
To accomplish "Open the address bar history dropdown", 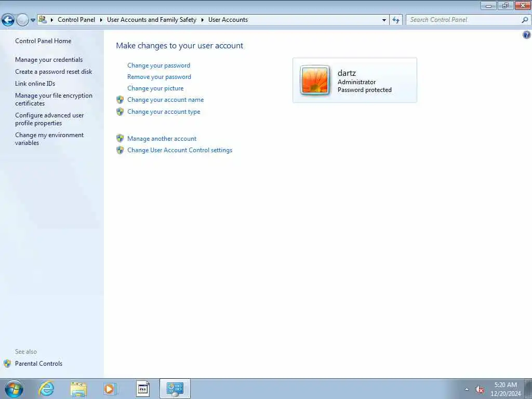I will coord(384,20).
